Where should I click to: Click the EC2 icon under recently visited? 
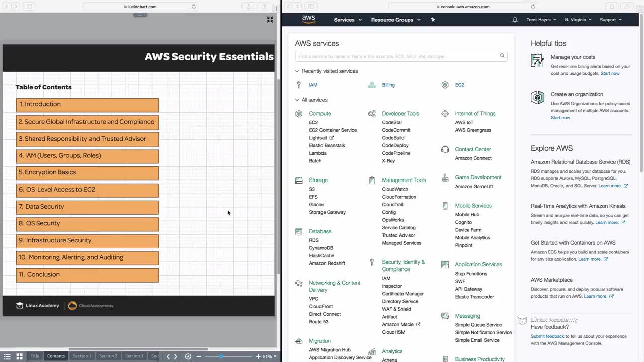445,85
